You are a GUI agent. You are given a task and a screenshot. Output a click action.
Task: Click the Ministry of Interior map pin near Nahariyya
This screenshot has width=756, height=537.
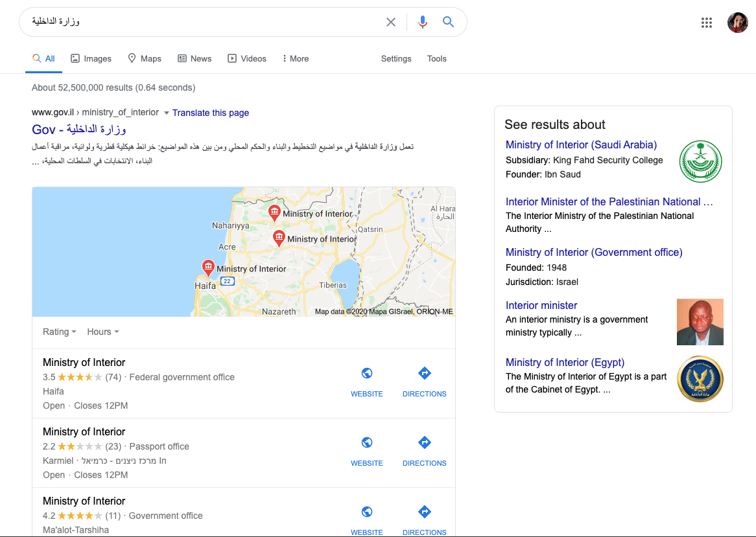coord(274,213)
